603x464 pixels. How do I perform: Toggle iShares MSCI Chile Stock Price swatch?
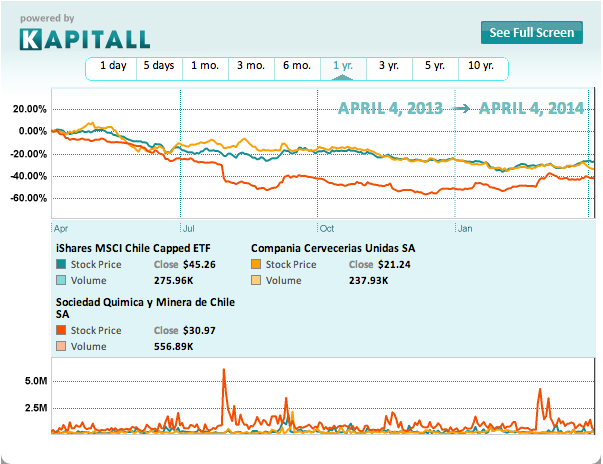(x=61, y=264)
